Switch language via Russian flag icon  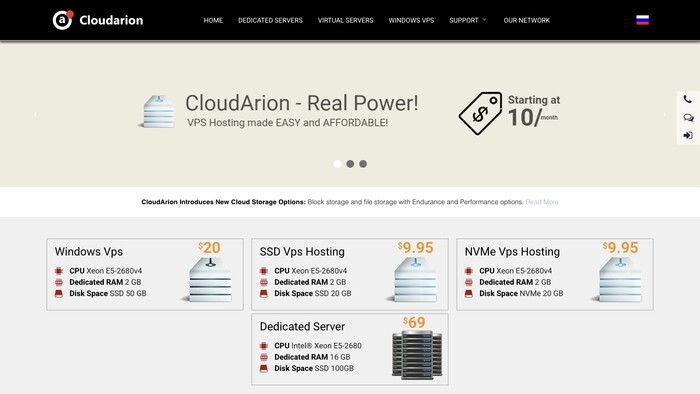(x=642, y=20)
